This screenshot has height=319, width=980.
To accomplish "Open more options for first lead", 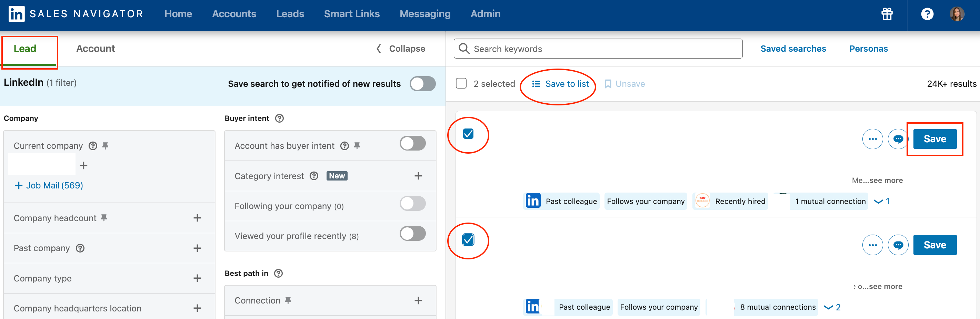I will (x=872, y=139).
